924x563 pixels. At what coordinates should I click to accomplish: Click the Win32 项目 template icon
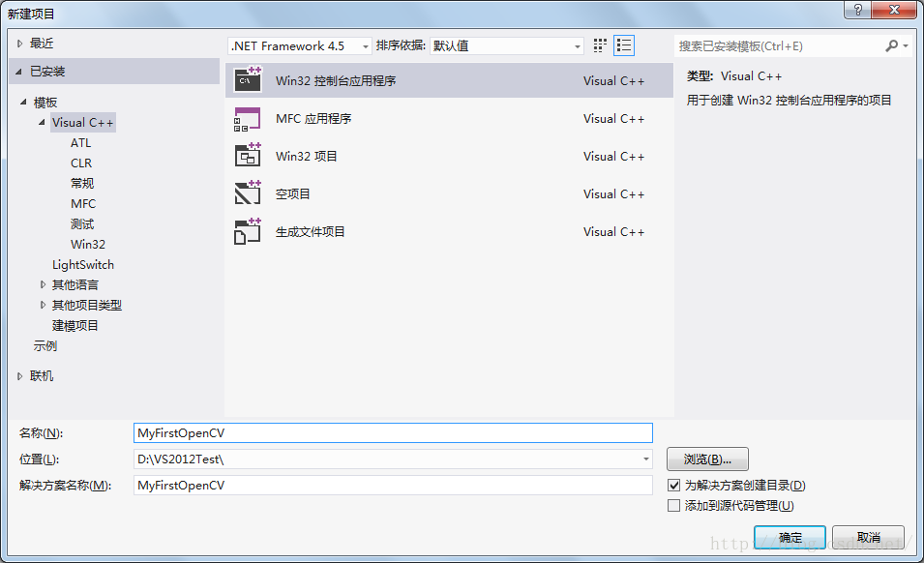click(248, 156)
